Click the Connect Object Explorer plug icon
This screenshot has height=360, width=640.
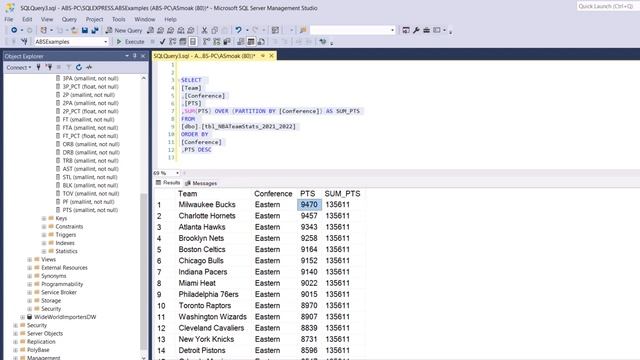point(38,67)
